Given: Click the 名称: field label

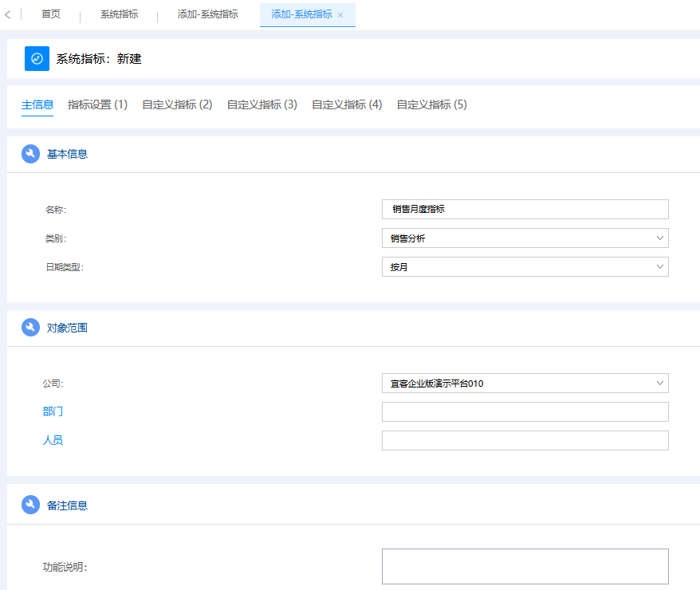Looking at the screenshot, I should pos(56,210).
